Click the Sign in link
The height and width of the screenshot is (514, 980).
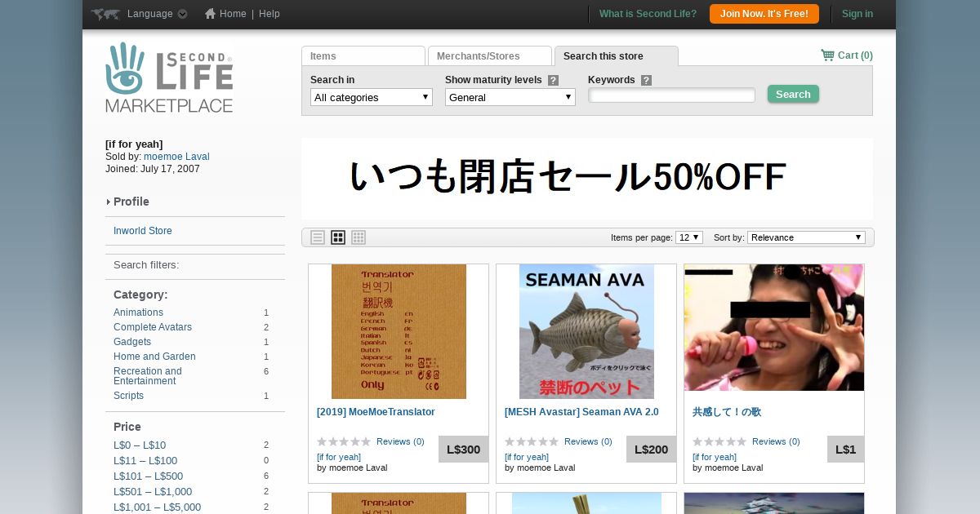[x=857, y=14]
